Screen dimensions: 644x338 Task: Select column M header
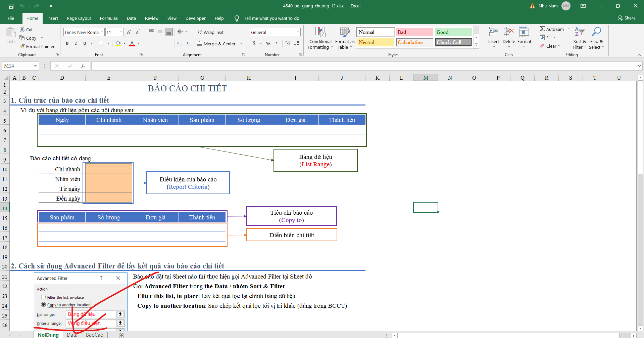click(x=426, y=78)
